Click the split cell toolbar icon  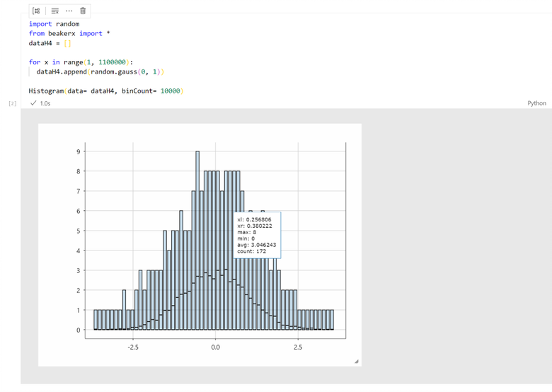tap(36, 11)
